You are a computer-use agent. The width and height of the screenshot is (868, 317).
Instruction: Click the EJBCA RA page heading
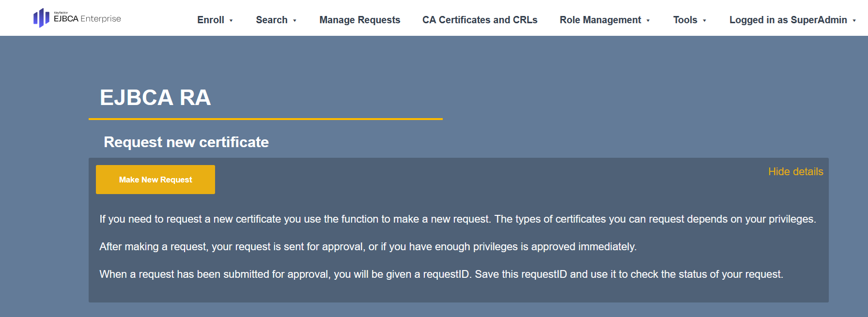(x=154, y=98)
